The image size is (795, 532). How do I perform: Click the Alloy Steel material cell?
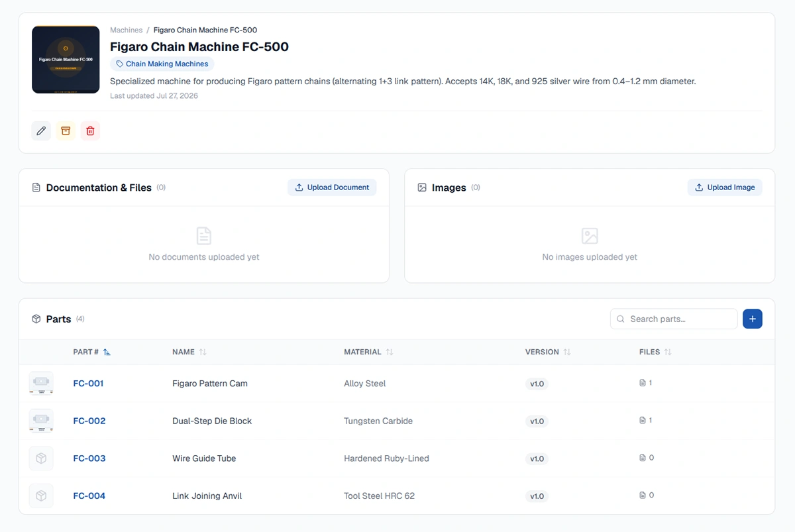click(x=365, y=384)
